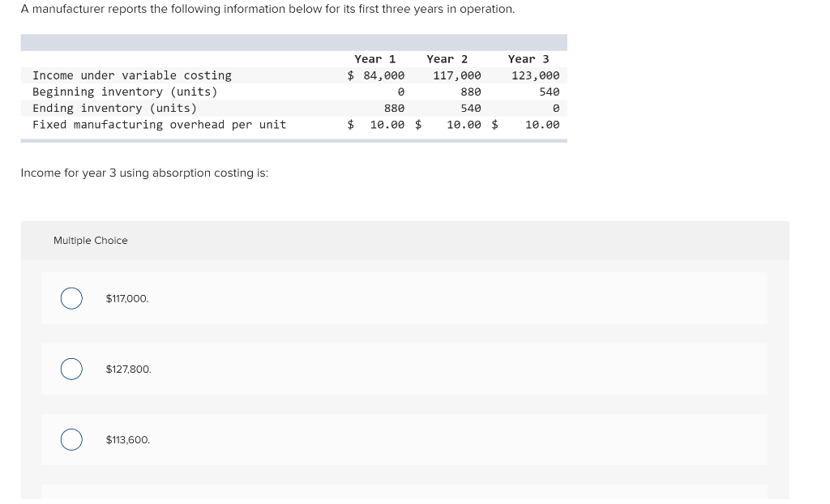This screenshot has width=830, height=504.
Task: Click the 'Income for year 3' question text
Action: click(x=144, y=173)
